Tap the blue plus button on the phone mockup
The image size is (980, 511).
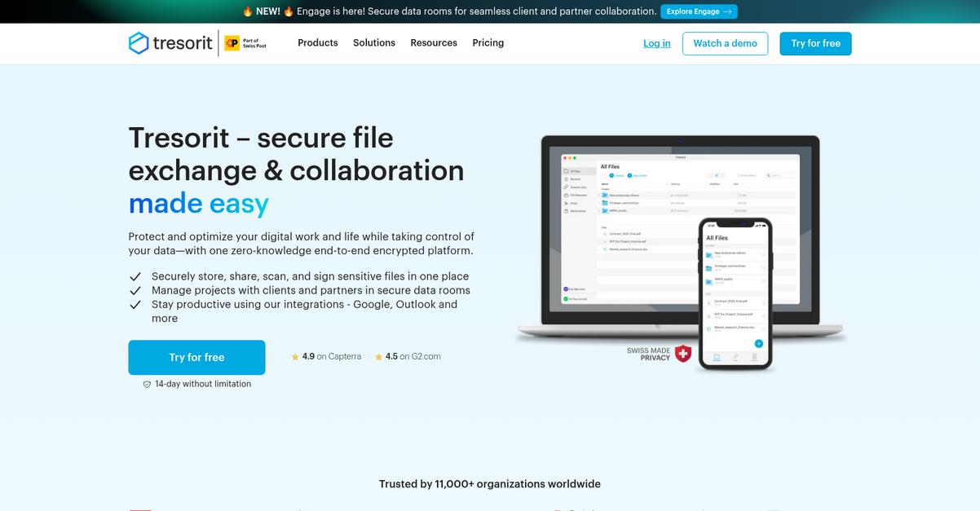tap(759, 344)
